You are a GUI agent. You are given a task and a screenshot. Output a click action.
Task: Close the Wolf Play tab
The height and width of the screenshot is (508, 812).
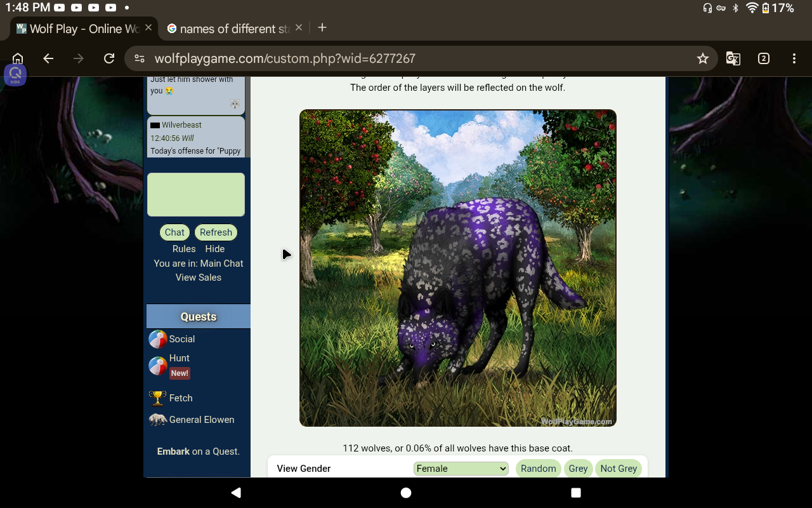pos(148,28)
